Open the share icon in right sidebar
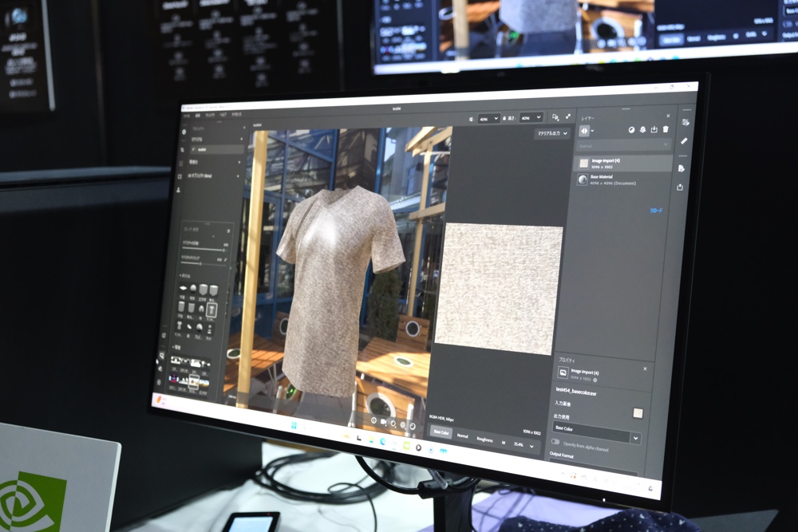The height and width of the screenshot is (532, 798). tap(680, 187)
